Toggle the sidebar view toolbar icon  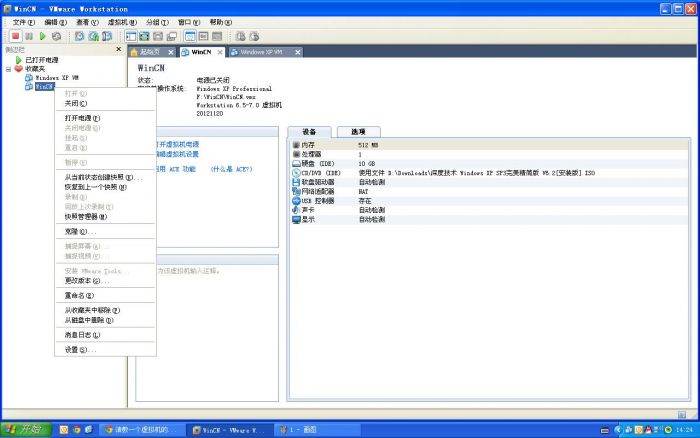[x=131, y=36]
